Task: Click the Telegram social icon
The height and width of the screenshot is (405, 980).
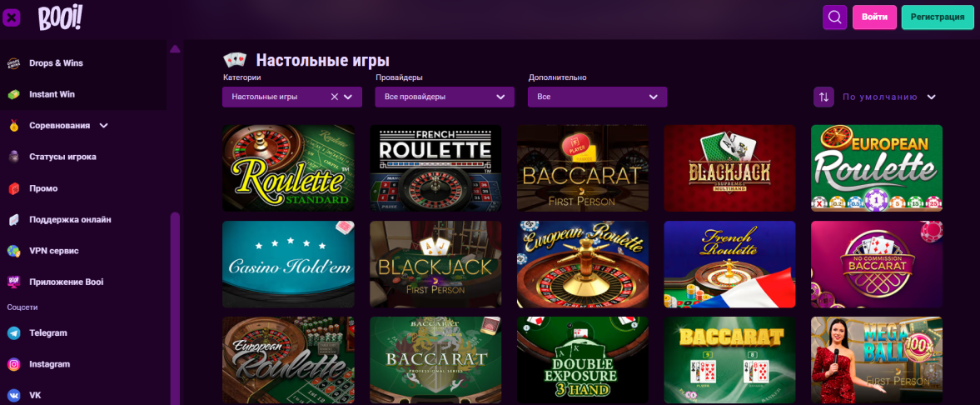Action: point(13,332)
